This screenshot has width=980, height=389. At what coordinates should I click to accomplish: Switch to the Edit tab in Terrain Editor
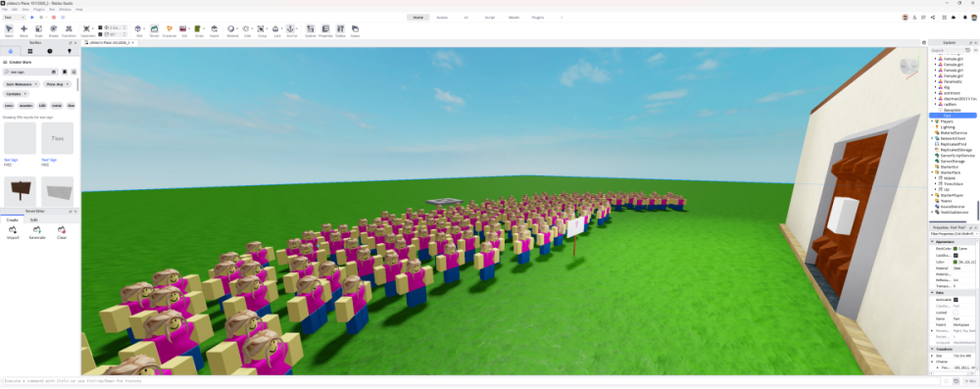pos(33,220)
